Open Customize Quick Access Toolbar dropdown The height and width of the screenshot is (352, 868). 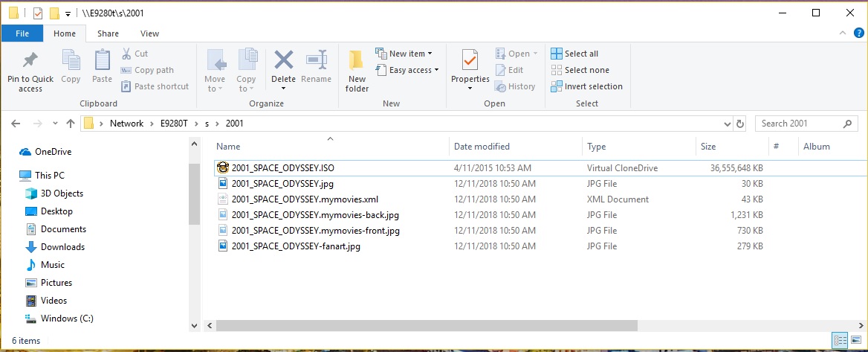tap(68, 13)
